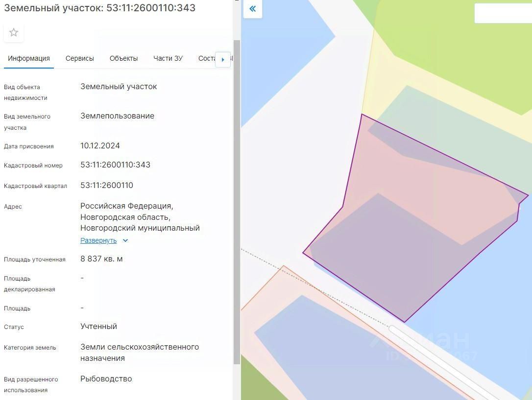Select the date value 10.12.2024
This screenshot has height=400, width=532.
point(100,146)
